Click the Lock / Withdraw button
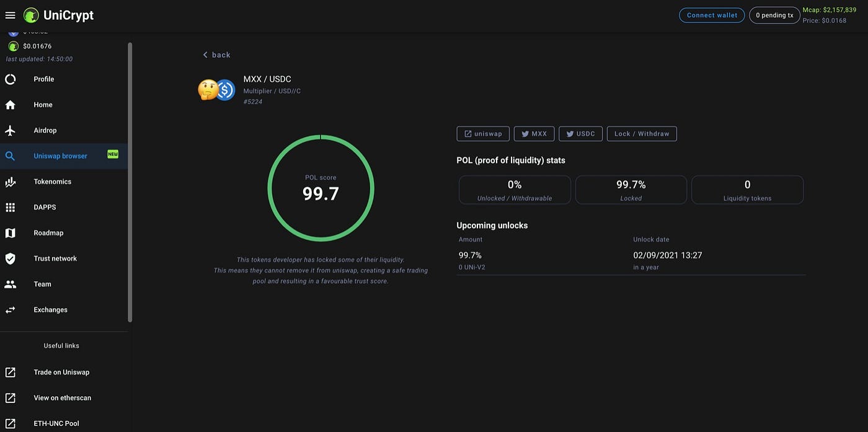The height and width of the screenshot is (432, 868). point(642,134)
